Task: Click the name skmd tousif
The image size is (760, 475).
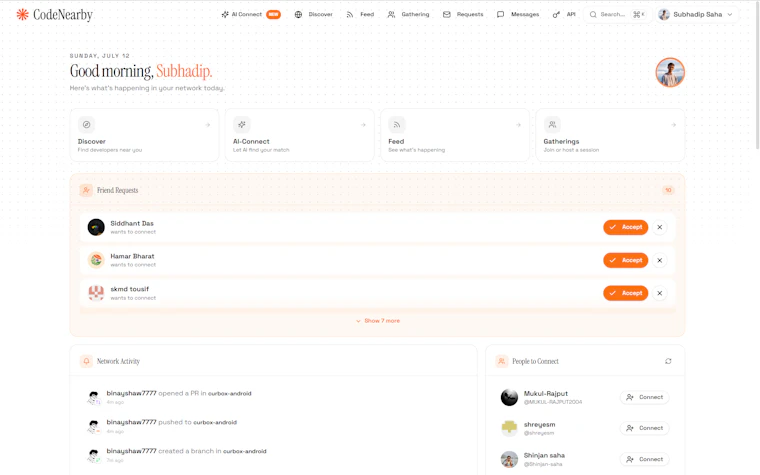Action: (129, 289)
